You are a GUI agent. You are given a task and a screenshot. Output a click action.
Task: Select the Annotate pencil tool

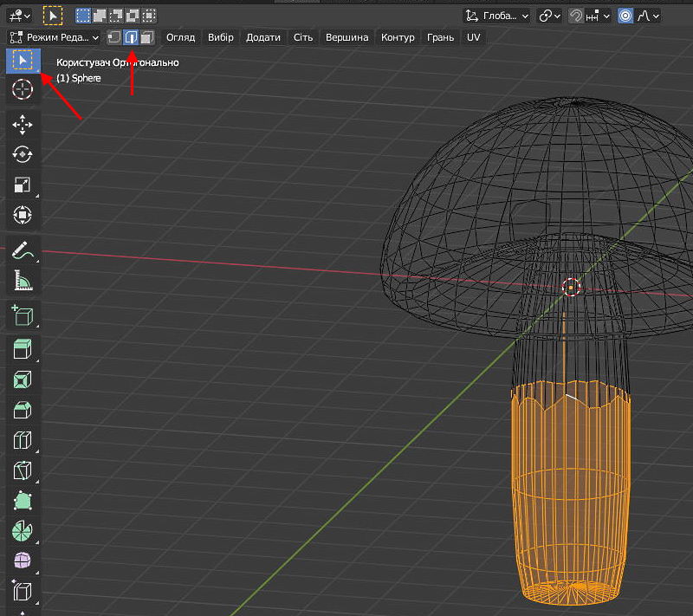pyautogui.click(x=23, y=250)
